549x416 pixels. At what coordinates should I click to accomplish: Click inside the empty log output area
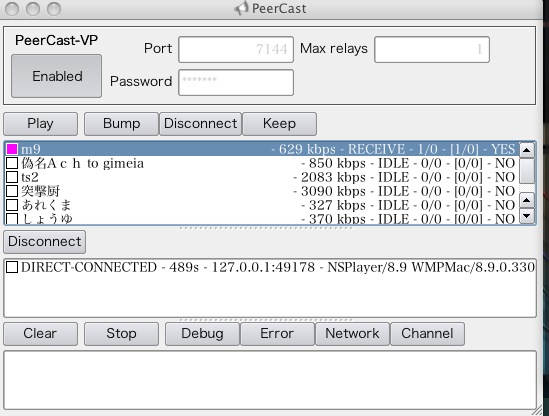tap(270, 380)
